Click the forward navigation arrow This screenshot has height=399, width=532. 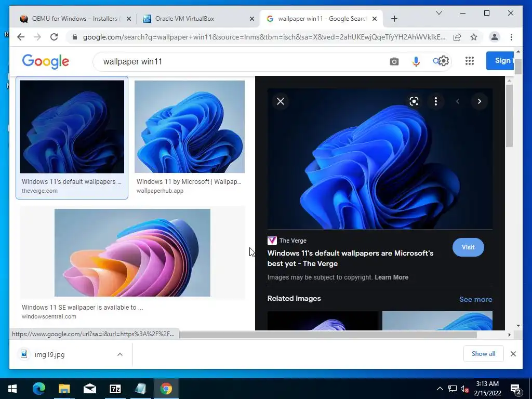37,37
